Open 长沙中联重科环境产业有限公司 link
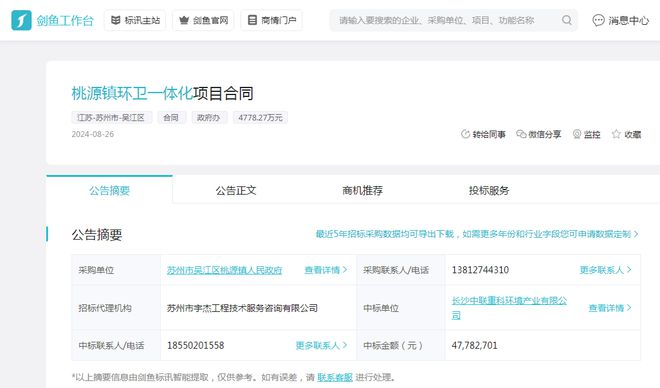This screenshot has height=388, width=660. coord(509,308)
